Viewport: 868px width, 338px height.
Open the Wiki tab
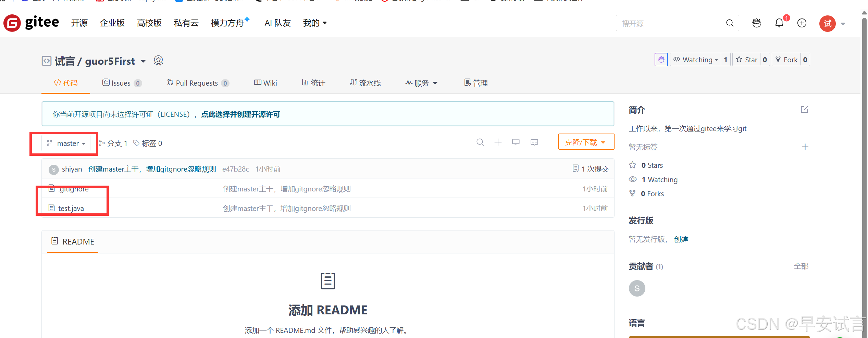pos(265,83)
